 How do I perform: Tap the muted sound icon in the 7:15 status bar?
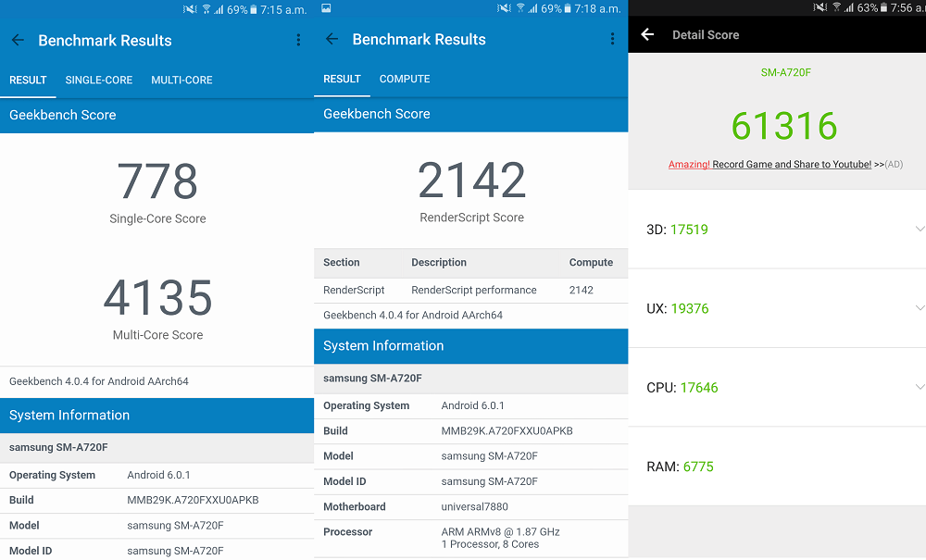190,9
